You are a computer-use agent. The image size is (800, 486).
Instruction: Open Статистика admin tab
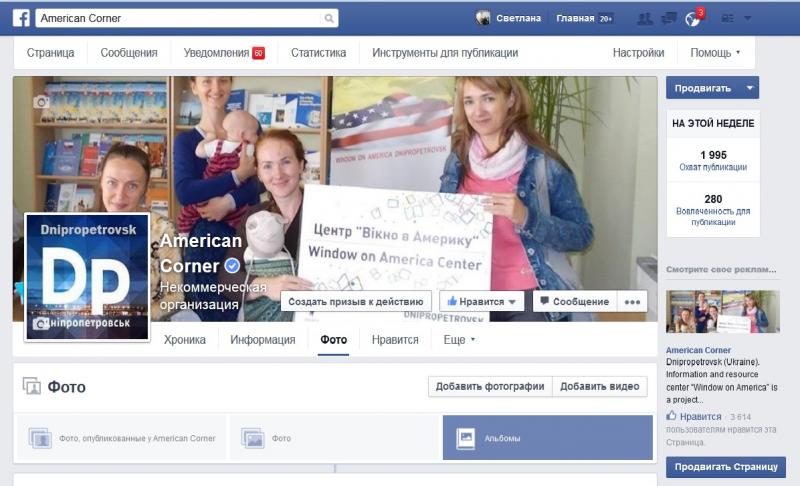pos(318,53)
